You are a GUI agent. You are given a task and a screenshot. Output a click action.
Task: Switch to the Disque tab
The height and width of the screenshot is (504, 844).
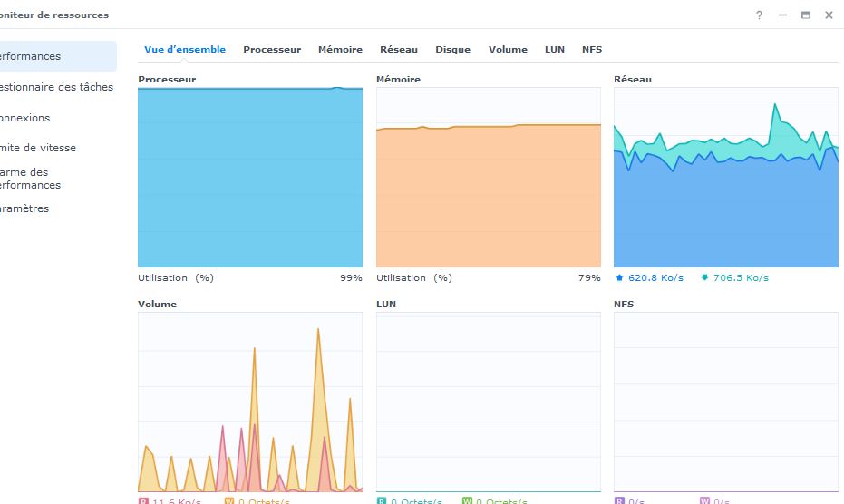click(x=452, y=50)
